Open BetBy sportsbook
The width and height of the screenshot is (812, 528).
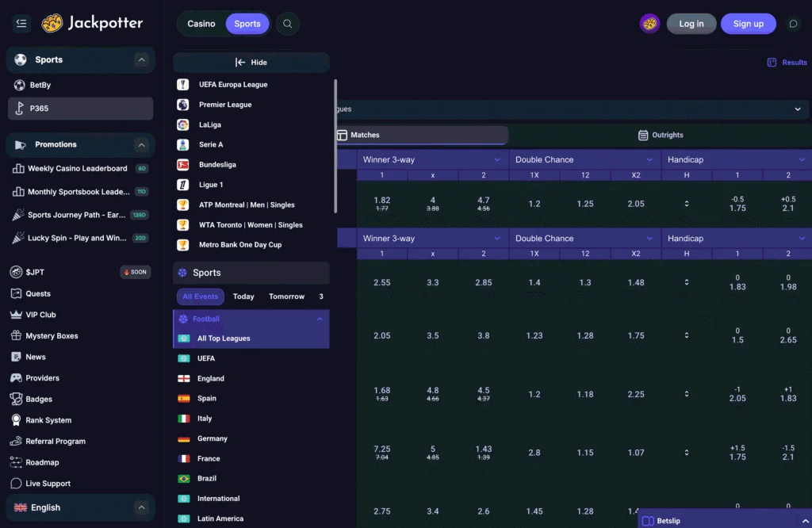pos(80,85)
